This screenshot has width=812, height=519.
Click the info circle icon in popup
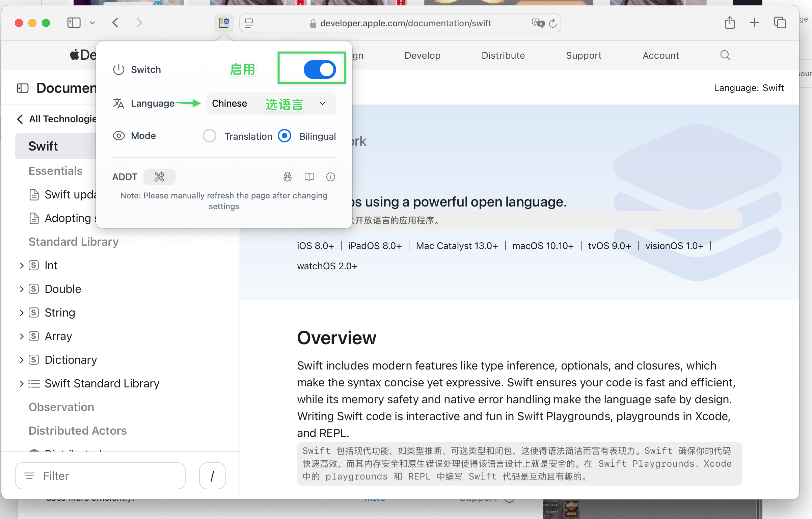[x=330, y=177]
